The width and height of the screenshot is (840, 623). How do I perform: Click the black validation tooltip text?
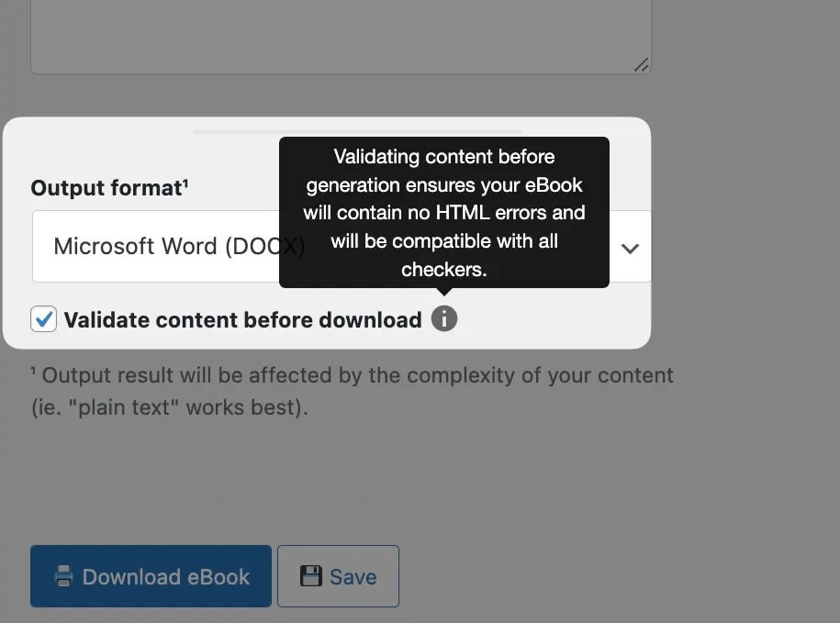click(x=444, y=213)
